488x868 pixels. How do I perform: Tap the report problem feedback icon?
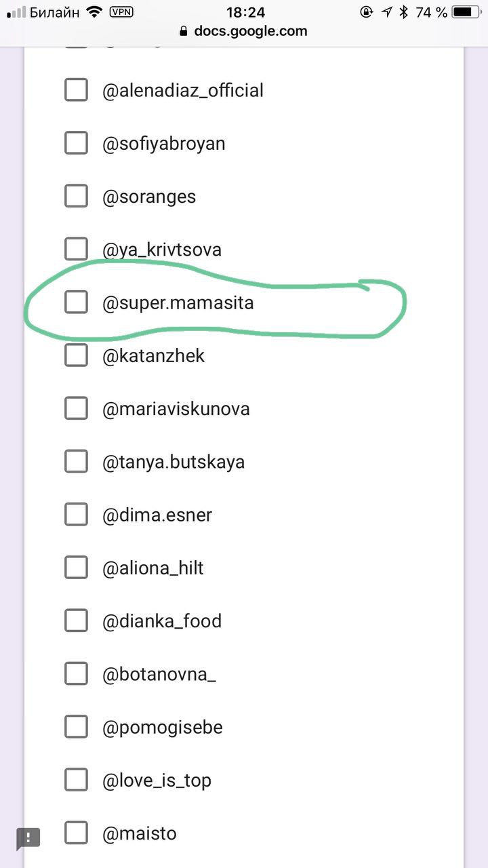tap(28, 837)
